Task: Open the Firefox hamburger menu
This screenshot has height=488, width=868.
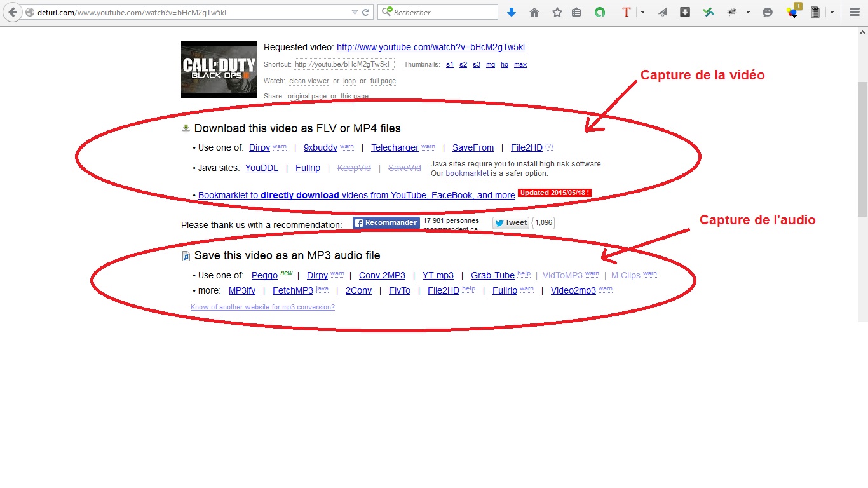Action: (855, 12)
